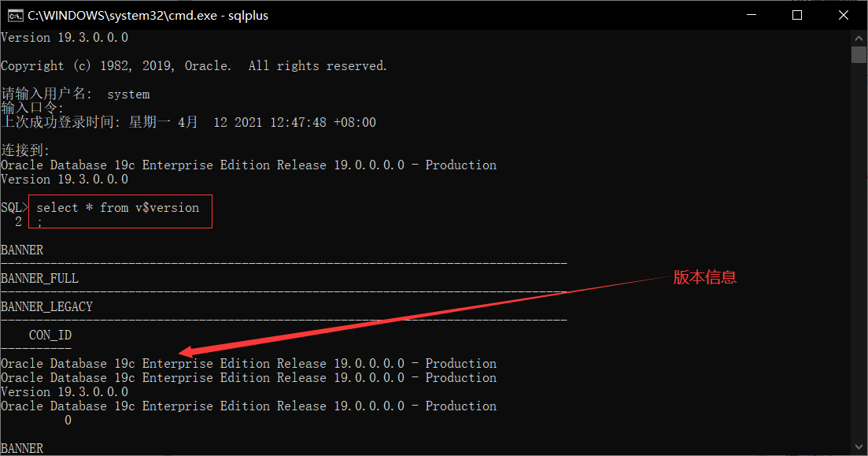The width and height of the screenshot is (868, 456).
Task: Click the 连接到 connection line
Action: (22, 150)
